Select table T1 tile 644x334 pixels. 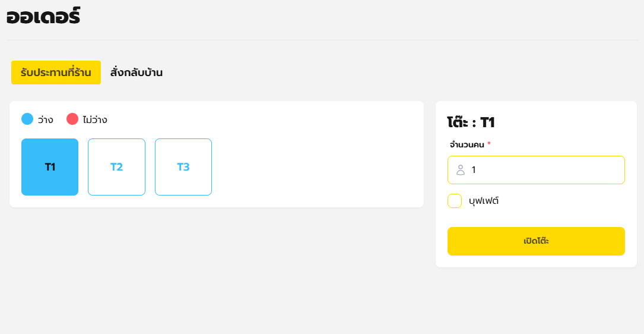[x=50, y=167]
